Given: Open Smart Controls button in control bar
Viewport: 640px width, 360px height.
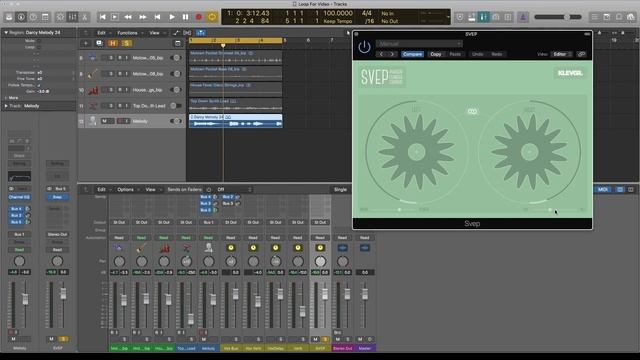Looking at the screenshot, I should coord(60,17).
